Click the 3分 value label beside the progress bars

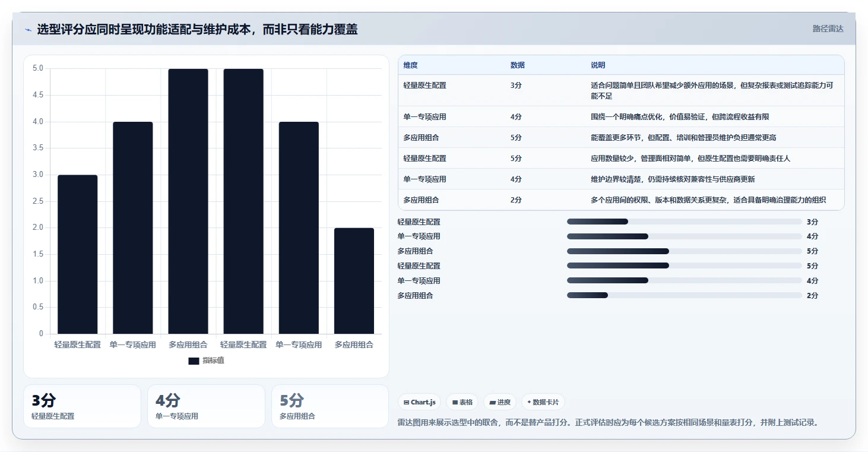(x=812, y=222)
